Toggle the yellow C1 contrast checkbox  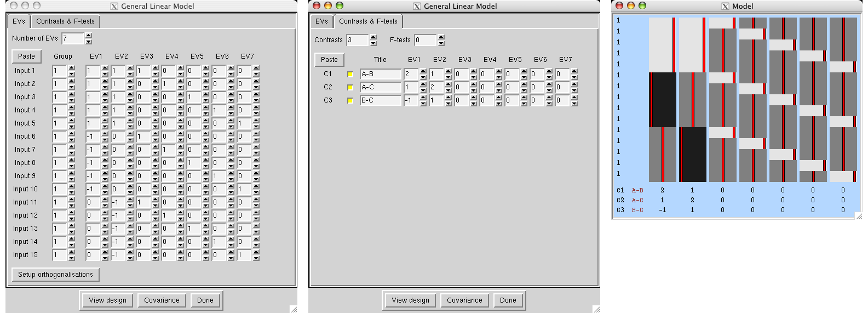click(350, 74)
